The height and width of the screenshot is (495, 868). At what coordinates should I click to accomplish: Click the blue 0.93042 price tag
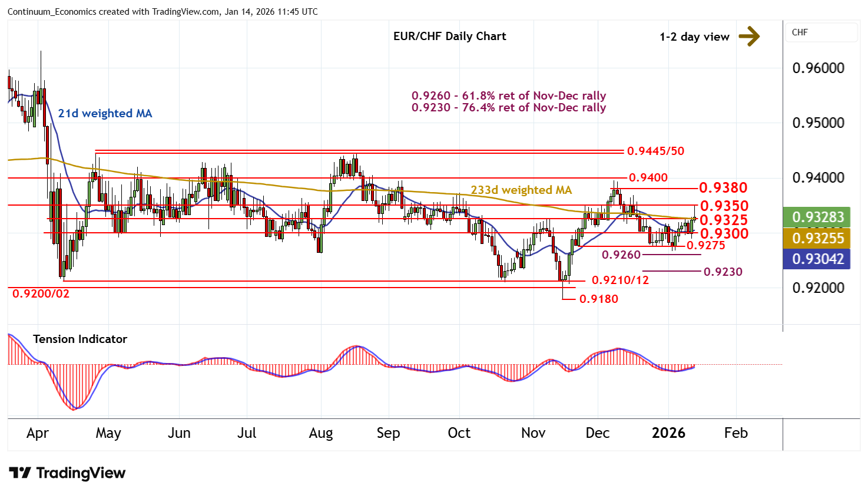tap(817, 259)
